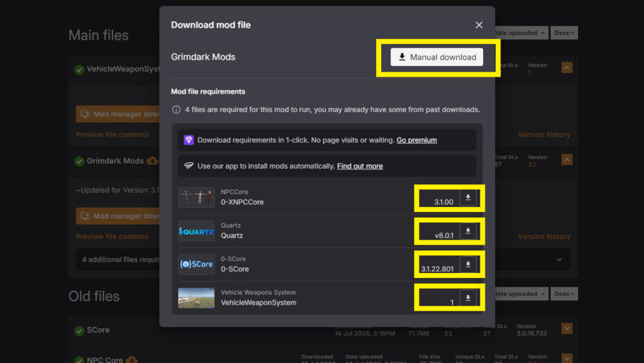644x363 pixels.
Task: Click the purple premium diamond icon
Action: tap(189, 140)
